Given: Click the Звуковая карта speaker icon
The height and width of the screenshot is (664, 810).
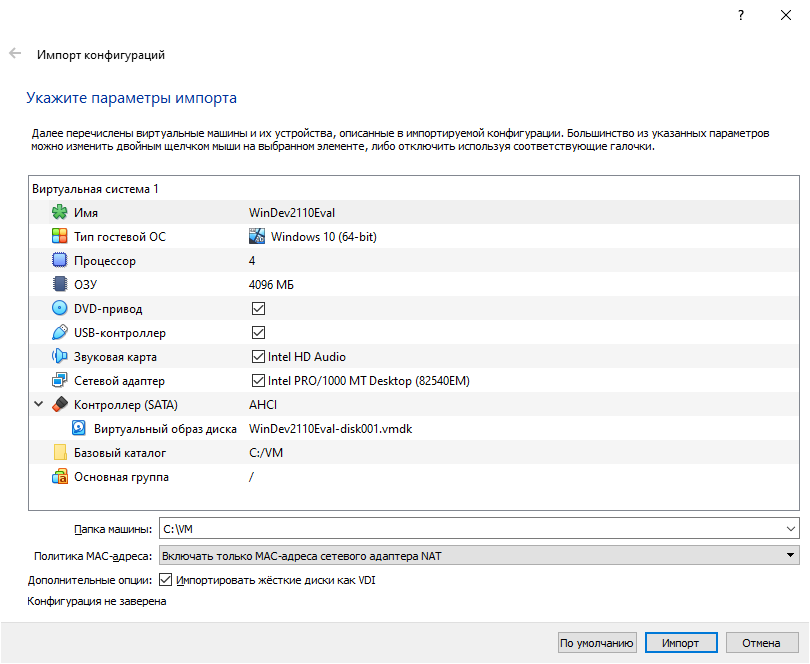Looking at the screenshot, I should (57, 356).
